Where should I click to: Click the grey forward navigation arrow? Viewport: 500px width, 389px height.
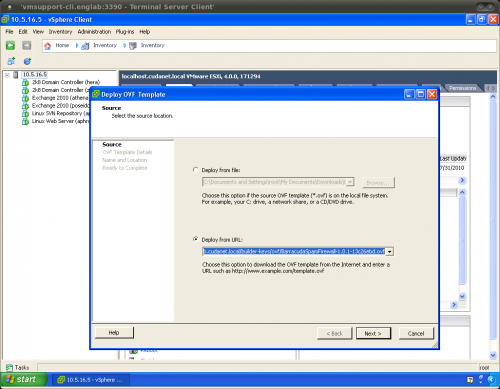click(27, 45)
